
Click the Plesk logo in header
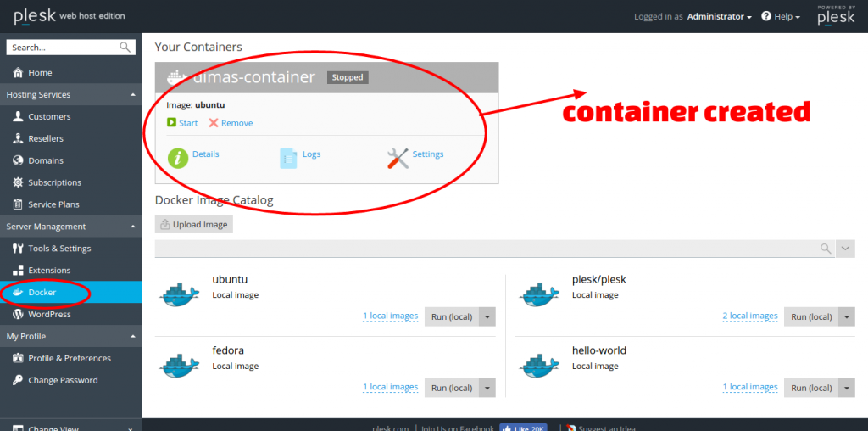click(34, 16)
